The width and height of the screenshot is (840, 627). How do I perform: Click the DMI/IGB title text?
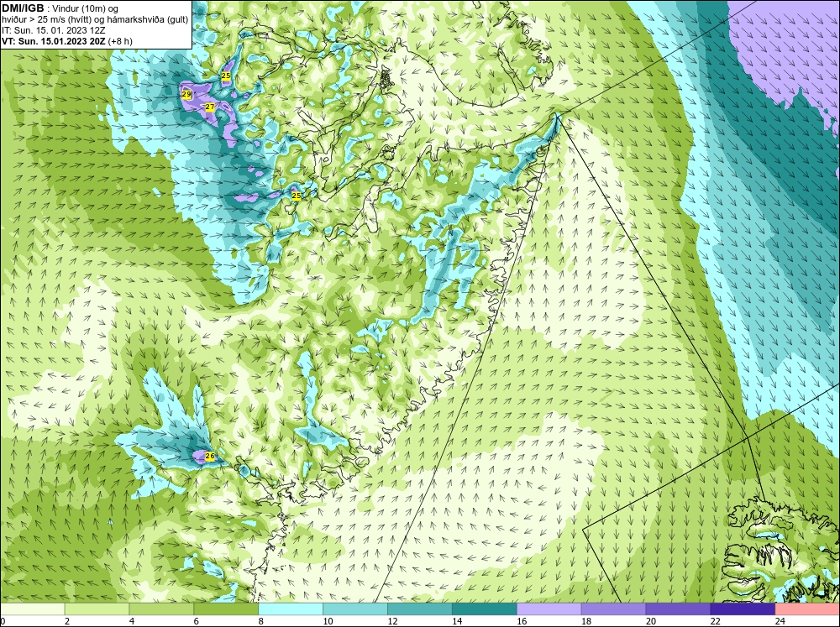(x=23, y=8)
